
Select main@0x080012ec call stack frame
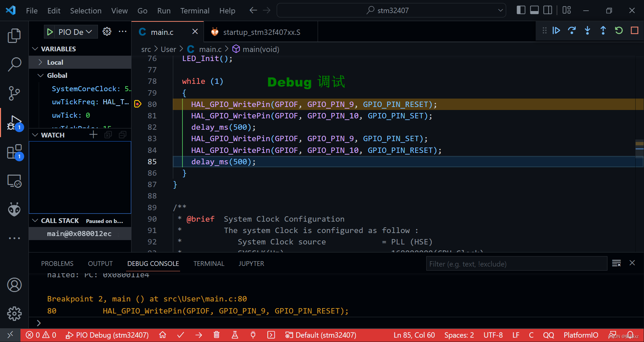pyautogui.click(x=80, y=234)
